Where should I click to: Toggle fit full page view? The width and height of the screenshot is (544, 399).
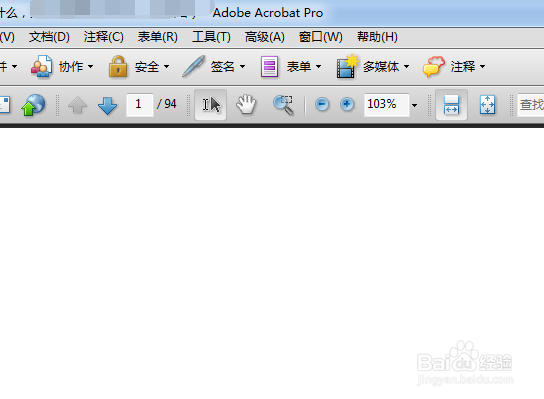point(487,105)
